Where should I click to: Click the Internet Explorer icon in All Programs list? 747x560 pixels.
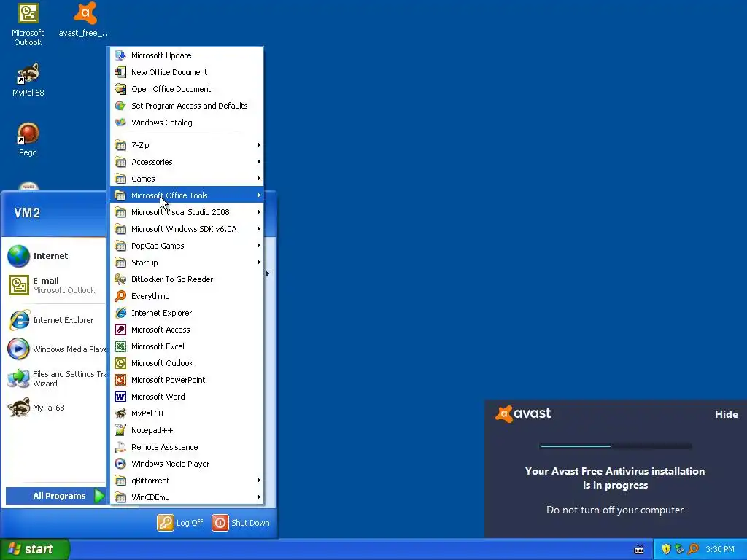tap(120, 313)
